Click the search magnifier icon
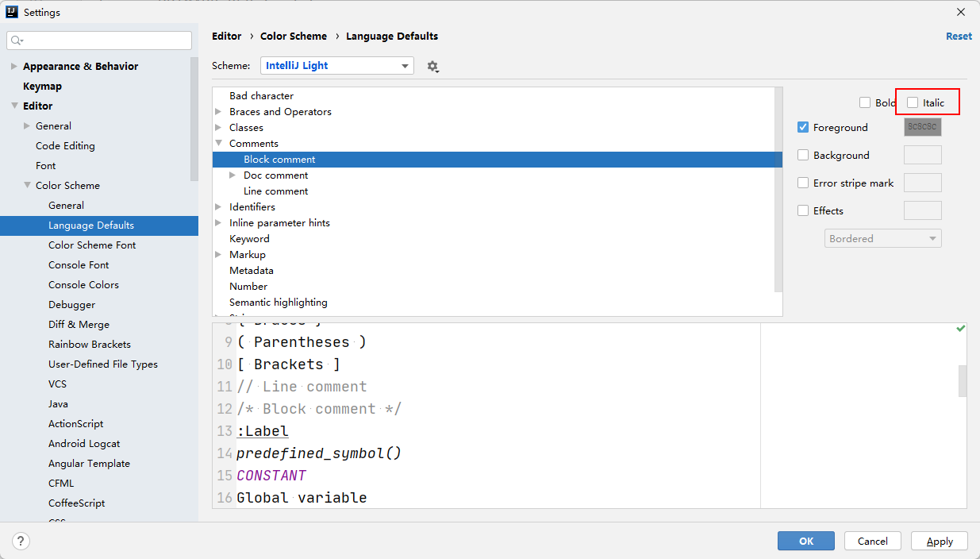The height and width of the screenshot is (559, 980). coord(17,40)
